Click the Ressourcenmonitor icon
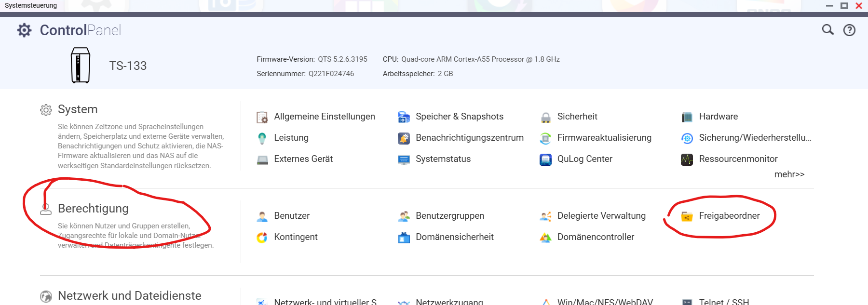The width and height of the screenshot is (868, 305). 687,159
